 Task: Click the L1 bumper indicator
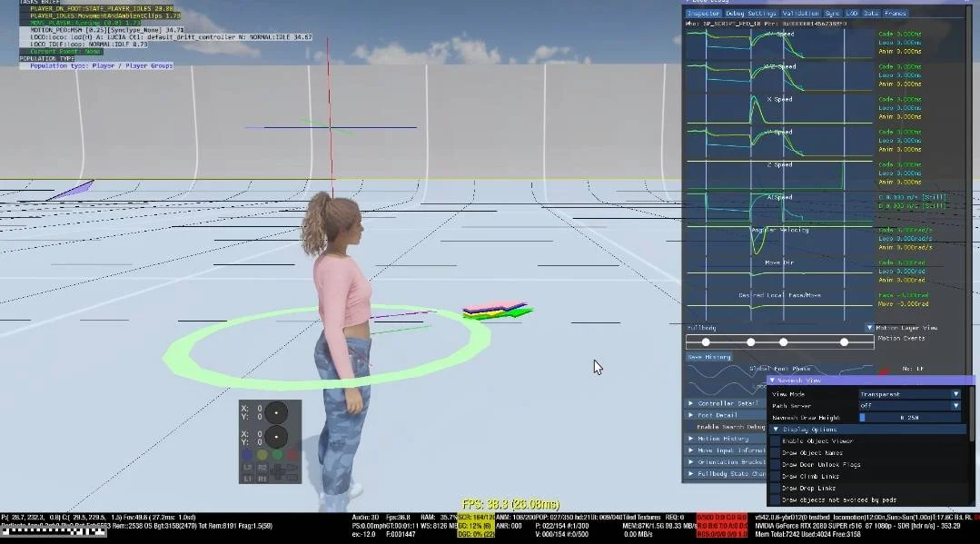pos(248,479)
